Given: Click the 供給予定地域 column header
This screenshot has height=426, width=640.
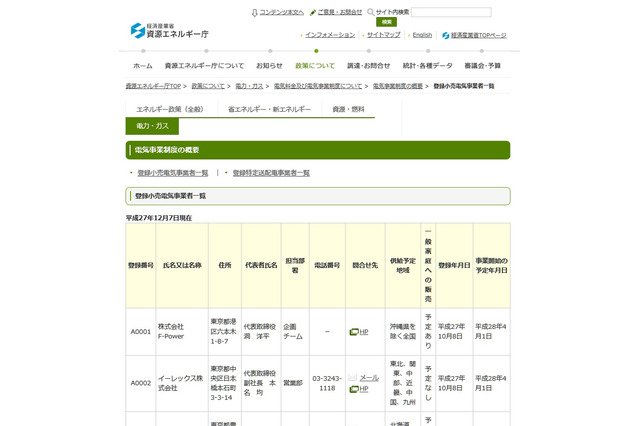Looking at the screenshot, I should (403, 265).
